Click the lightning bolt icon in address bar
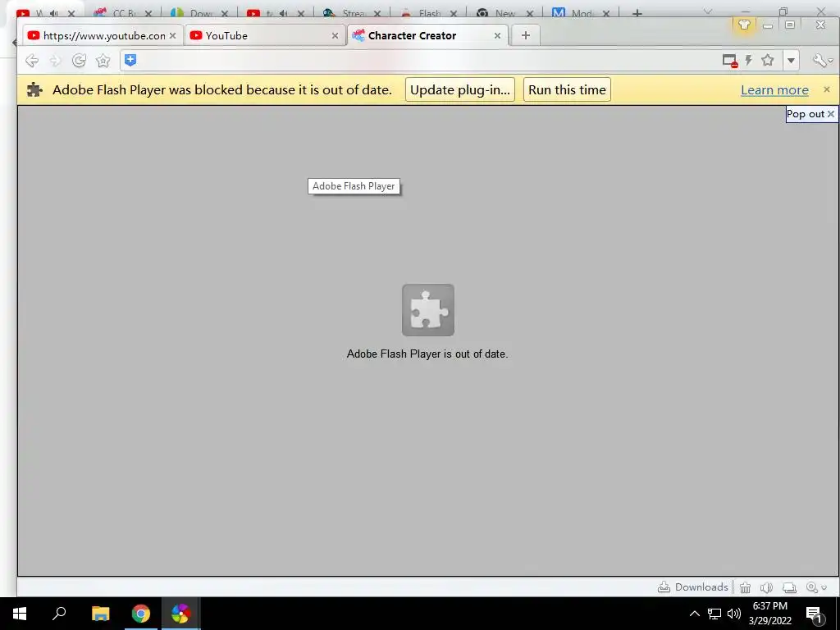 pyautogui.click(x=748, y=60)
